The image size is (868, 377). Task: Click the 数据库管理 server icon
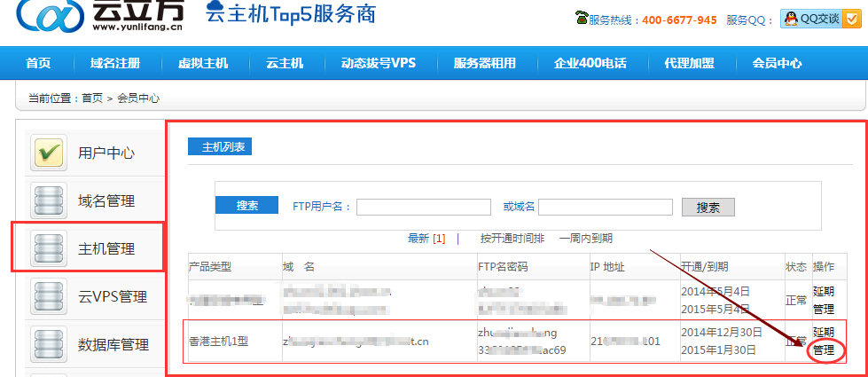click(49, 344)
